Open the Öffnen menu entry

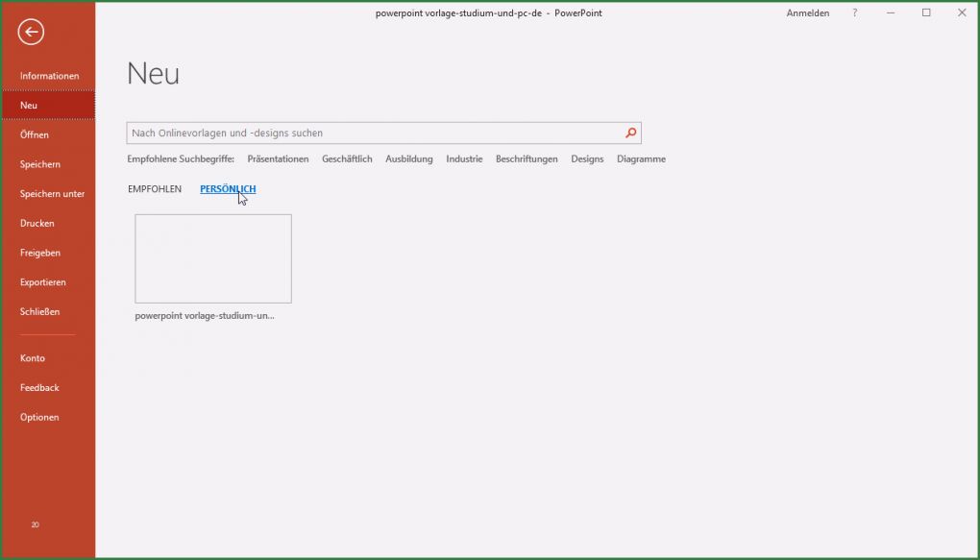(36, 134)
